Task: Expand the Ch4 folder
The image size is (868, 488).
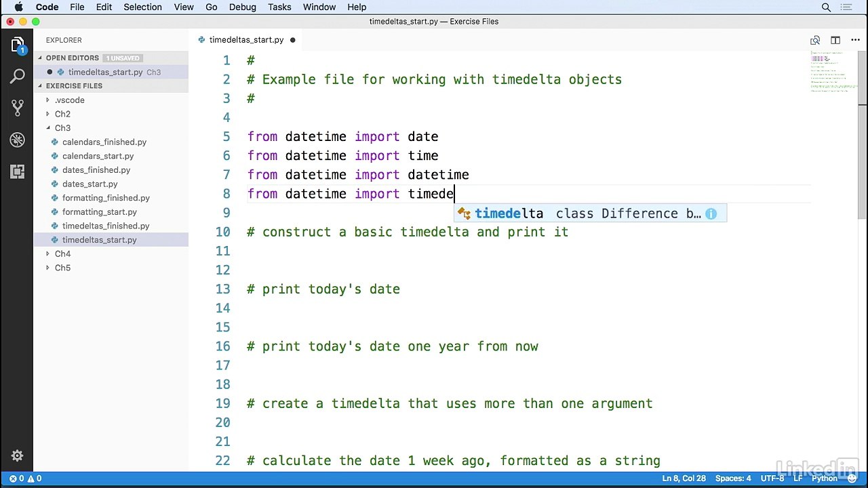Action: click(x=48, y=253)
